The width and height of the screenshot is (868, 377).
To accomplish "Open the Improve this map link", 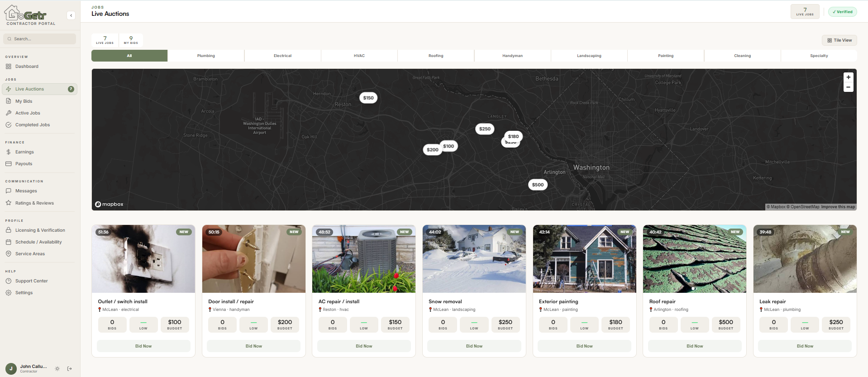I will 838,207.
